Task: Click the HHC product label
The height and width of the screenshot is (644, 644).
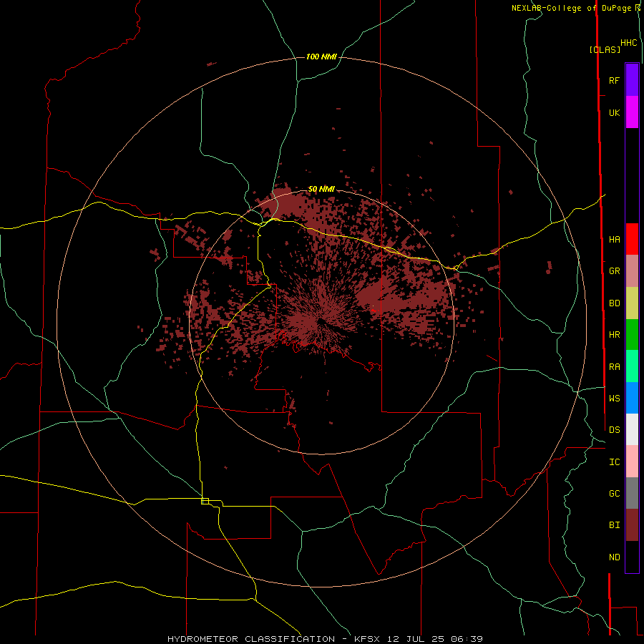Action: click(628, 43)
